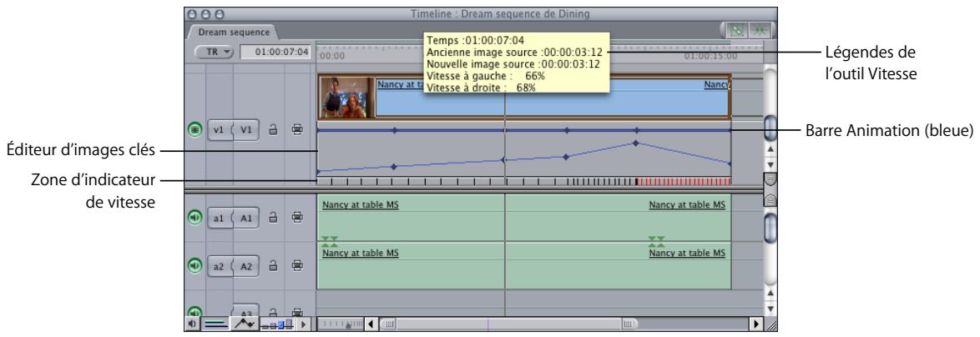Click the V1 destination control
980x337 pixels.
point(245,130)
